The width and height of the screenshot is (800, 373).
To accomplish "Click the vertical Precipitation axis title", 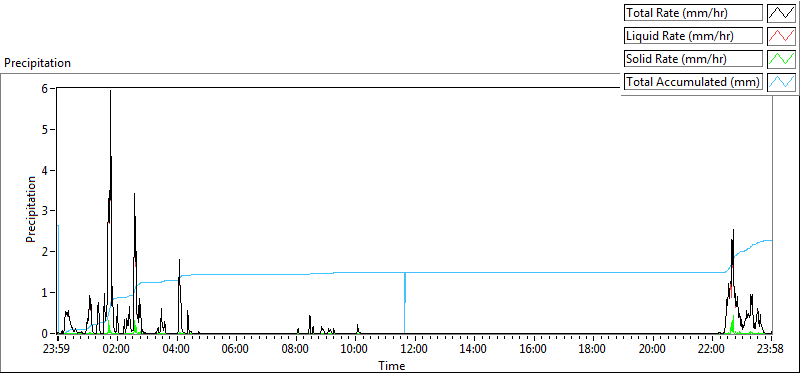I will coord(31,209).
